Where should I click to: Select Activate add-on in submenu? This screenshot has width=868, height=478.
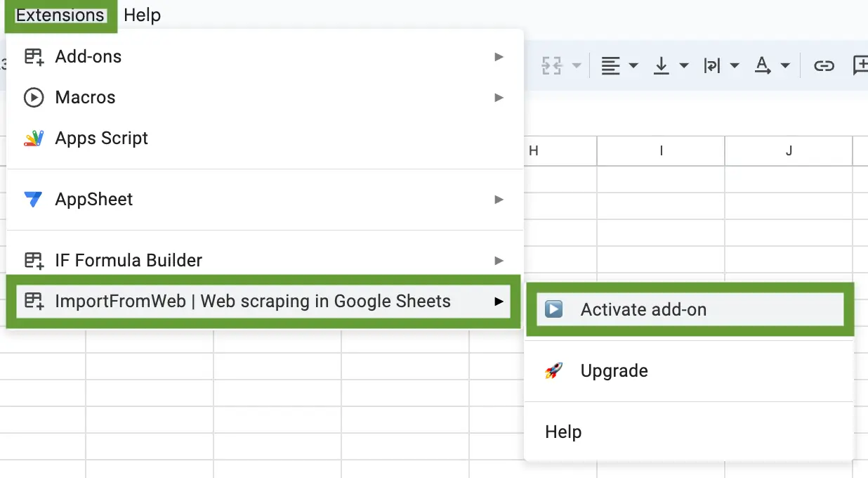[x=690, y=309]
